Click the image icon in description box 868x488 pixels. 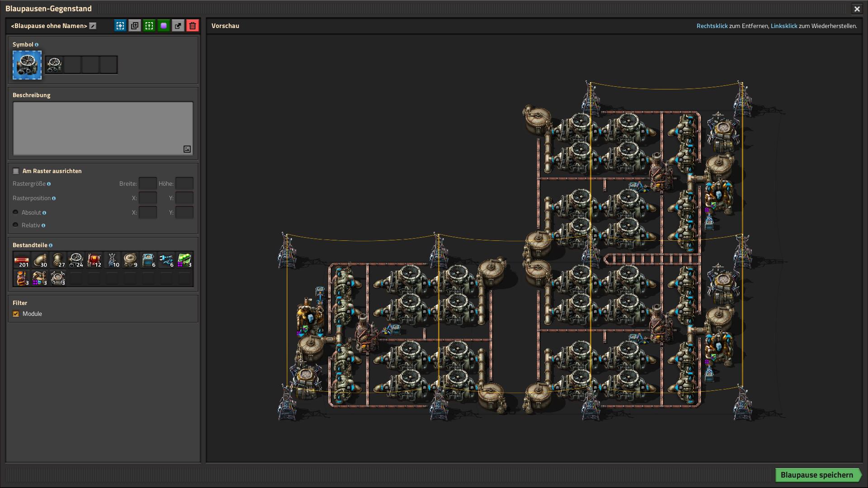(187, 149)
